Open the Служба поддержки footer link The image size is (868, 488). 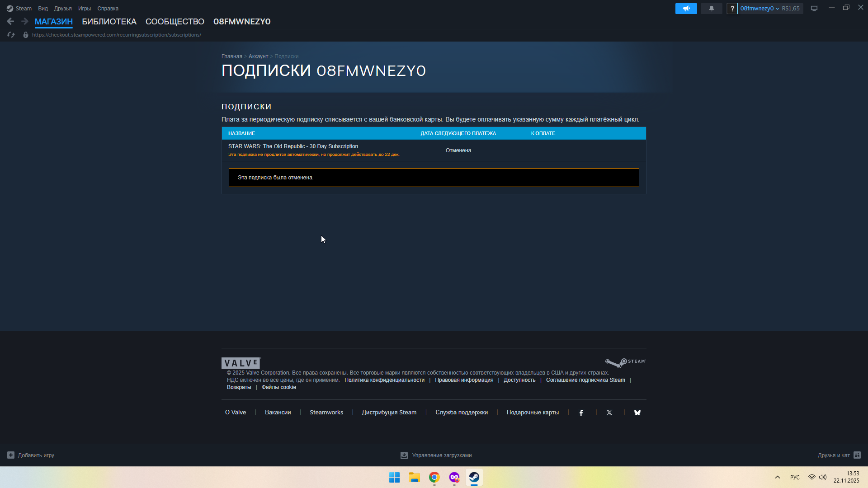click(461, 412)
